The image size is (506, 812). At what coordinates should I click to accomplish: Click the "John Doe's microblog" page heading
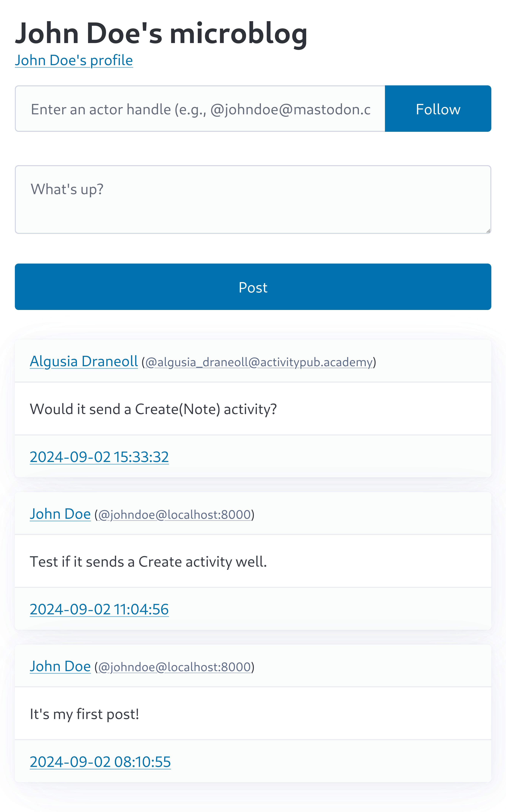161,33
